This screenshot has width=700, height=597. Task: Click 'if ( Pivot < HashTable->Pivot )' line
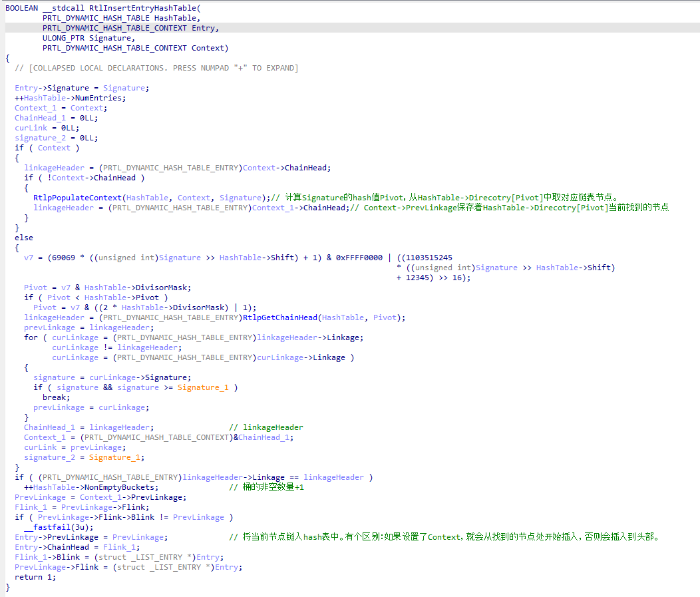click(96, 298)
